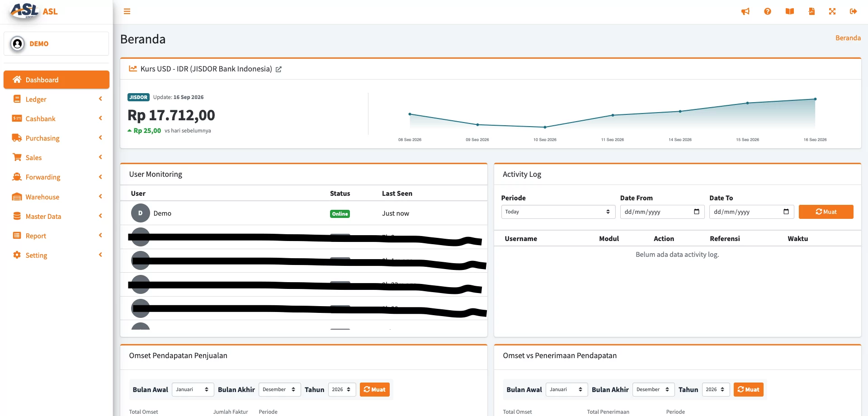868x416 pixels.
Task: Expand the Ledger menu chevron
Action: coord(100,99)
